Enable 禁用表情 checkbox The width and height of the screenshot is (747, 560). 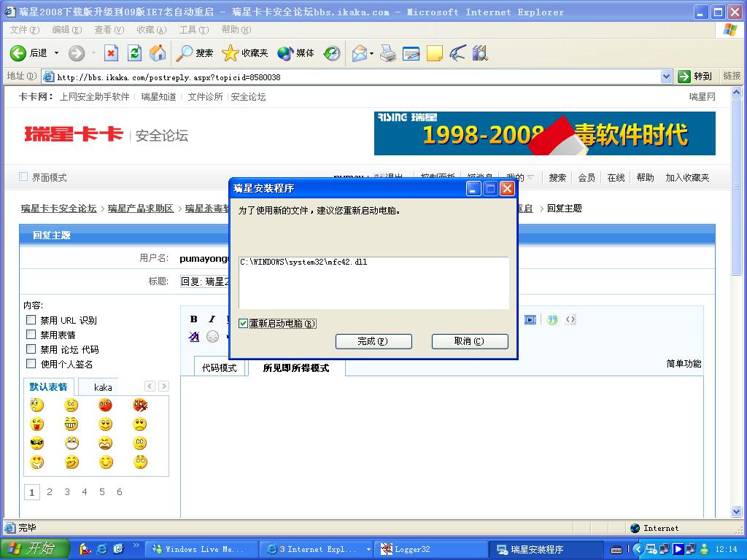(x=31, y=334)
